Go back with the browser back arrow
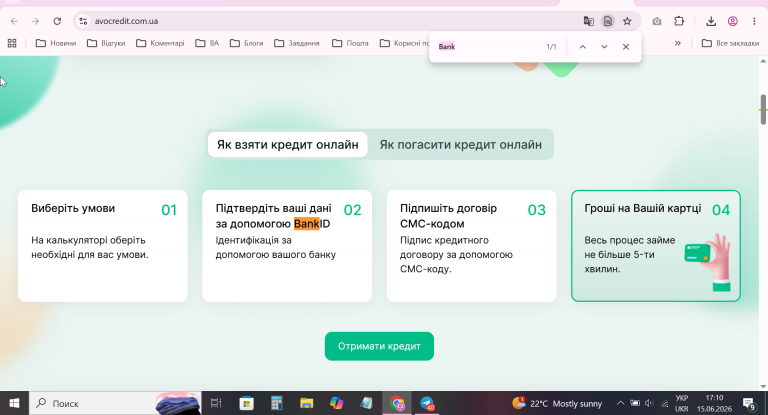 click(14, 21)
